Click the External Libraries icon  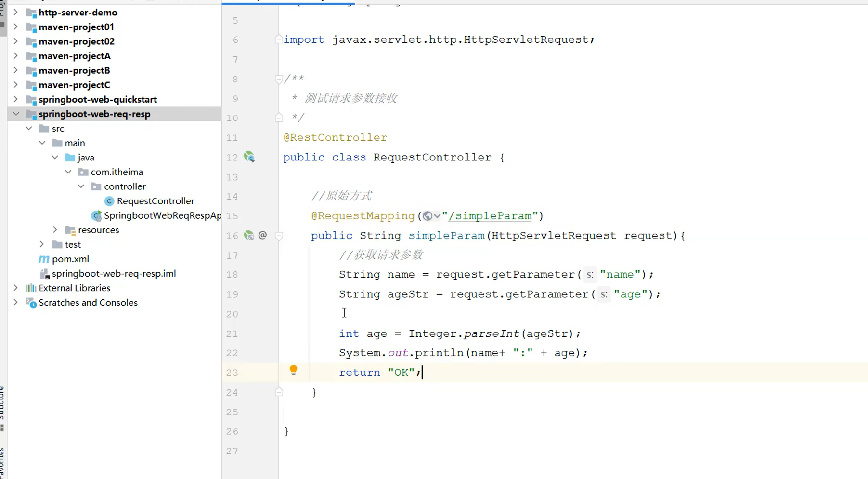pos(31,288)
